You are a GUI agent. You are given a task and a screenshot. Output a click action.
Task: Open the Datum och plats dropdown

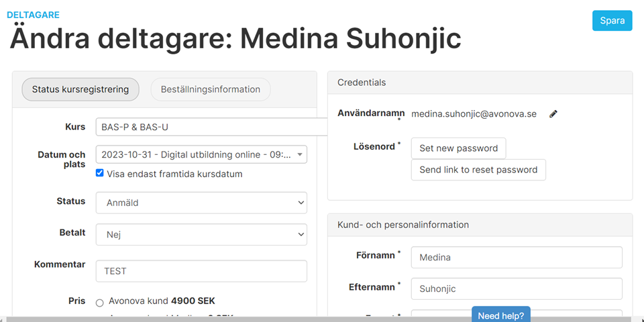click(x=201, y=155)
